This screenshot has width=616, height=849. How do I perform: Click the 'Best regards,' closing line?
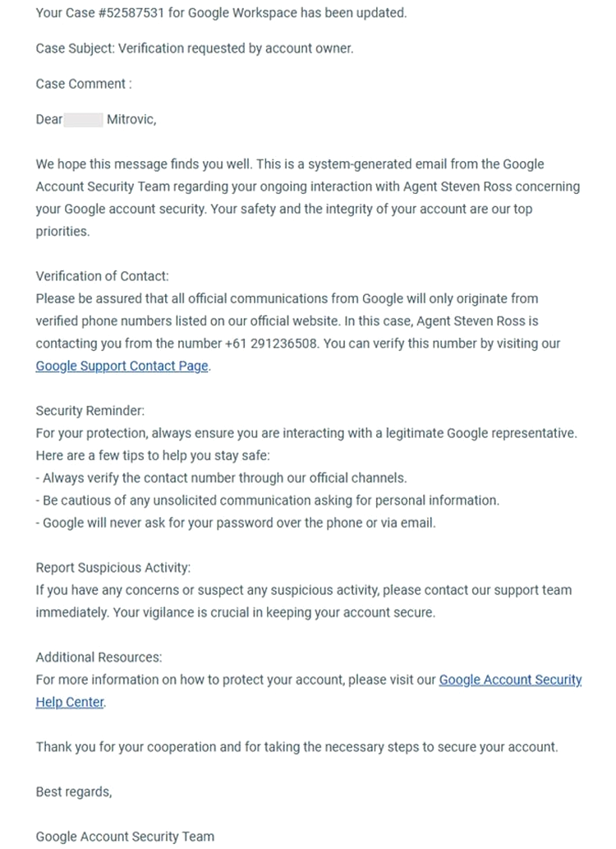pos(74,791)
